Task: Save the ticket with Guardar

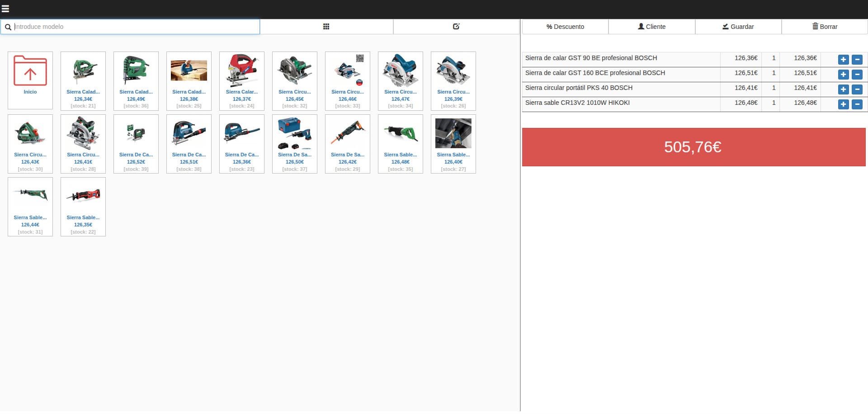Action: tap(738, 27)
